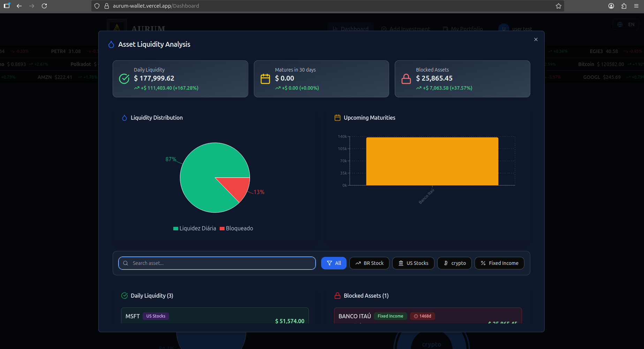Reload the page with browser refresh

point(44,6)
